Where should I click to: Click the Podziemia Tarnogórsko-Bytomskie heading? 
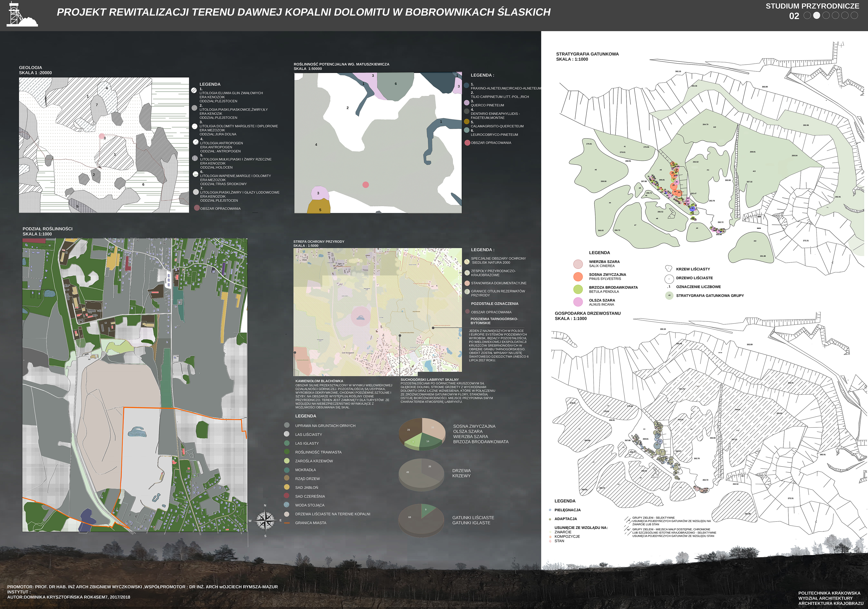pos(494,321)
